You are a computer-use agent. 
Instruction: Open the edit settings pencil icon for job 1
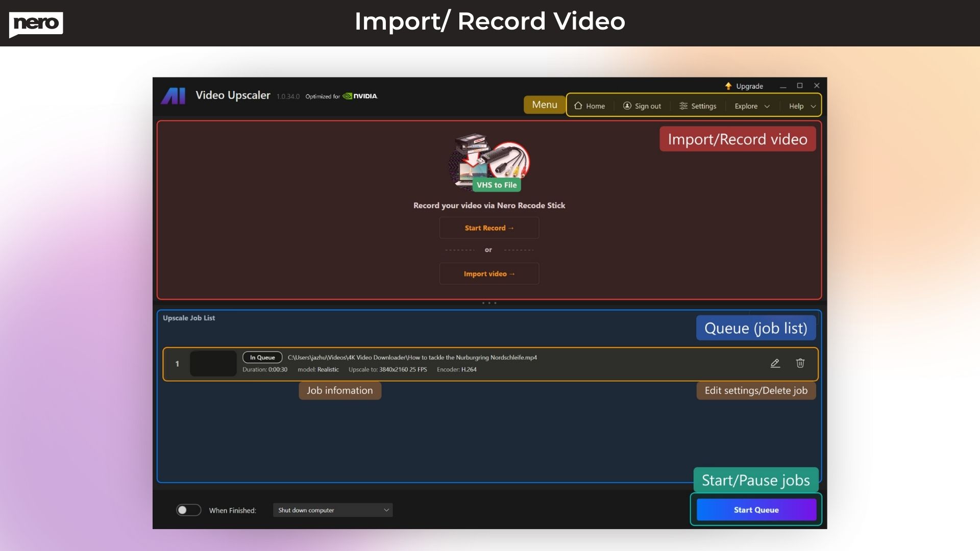[775, 363]
